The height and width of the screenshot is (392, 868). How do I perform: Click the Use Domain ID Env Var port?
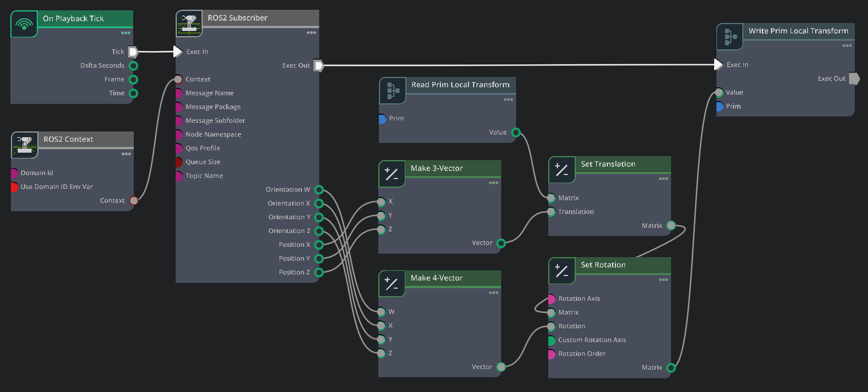click(14, 187)
